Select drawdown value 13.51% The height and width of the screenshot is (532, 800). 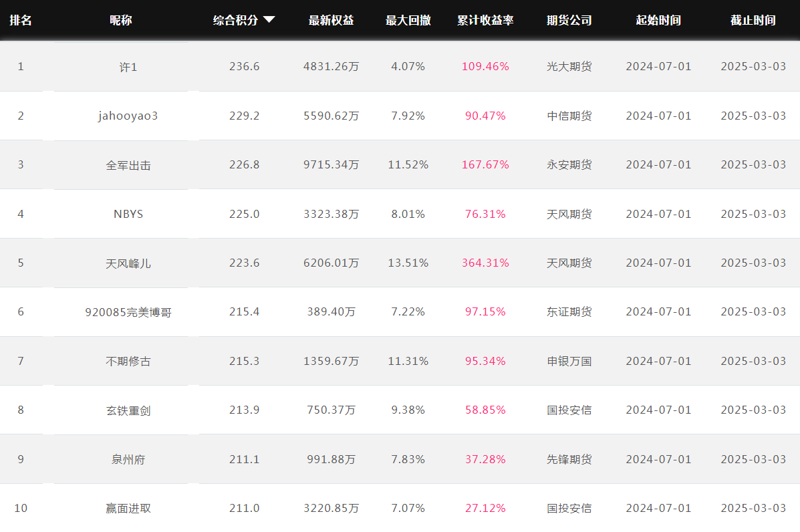pyautogui.click(x=408, y=263)
